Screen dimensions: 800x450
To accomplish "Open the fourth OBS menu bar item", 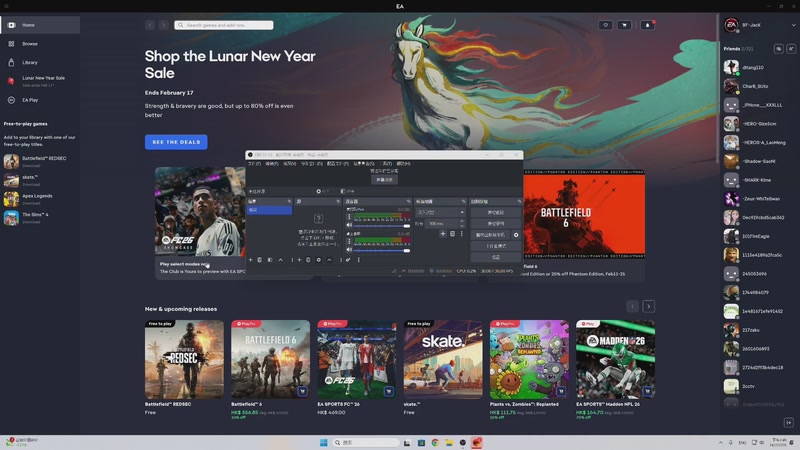I will pyautogui.click(x=312, y=164).
